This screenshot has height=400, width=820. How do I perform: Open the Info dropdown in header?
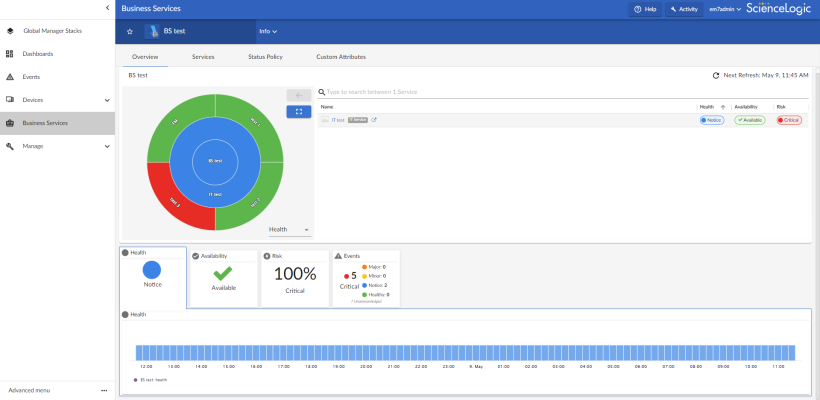pos(268,31)
